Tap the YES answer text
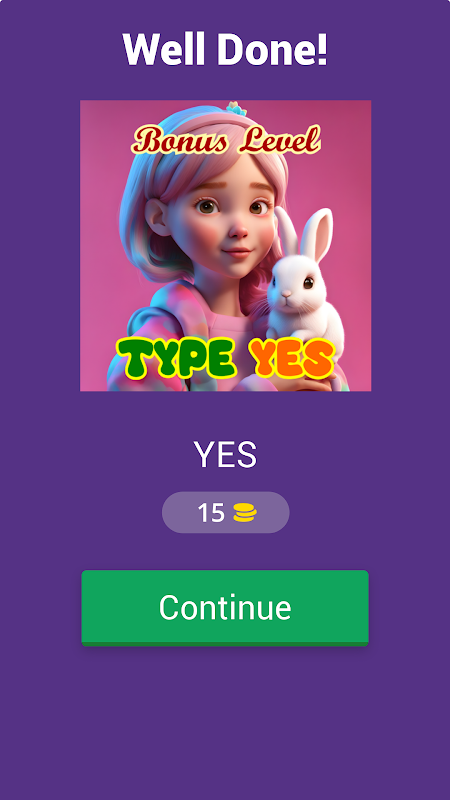This screenshot has height=800, width=450. pyautogui.click(x=225, y=455)
